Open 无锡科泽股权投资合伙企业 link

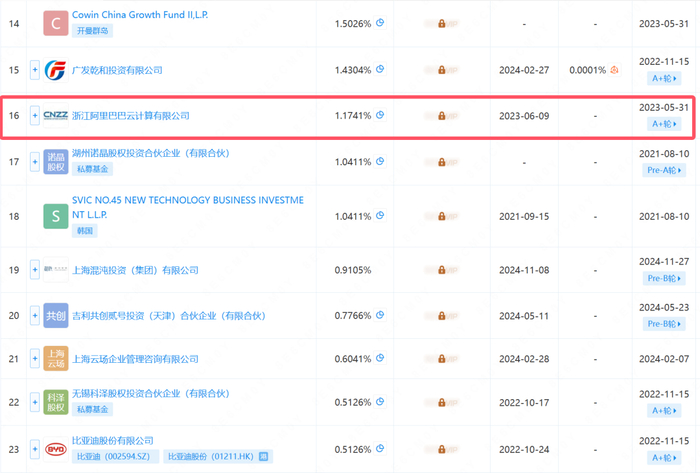150,394
